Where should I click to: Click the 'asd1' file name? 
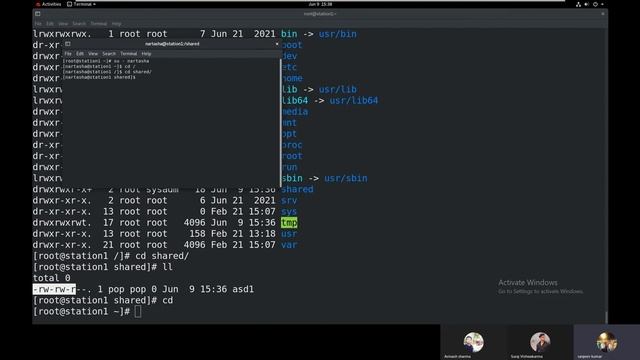pos(243,289)
